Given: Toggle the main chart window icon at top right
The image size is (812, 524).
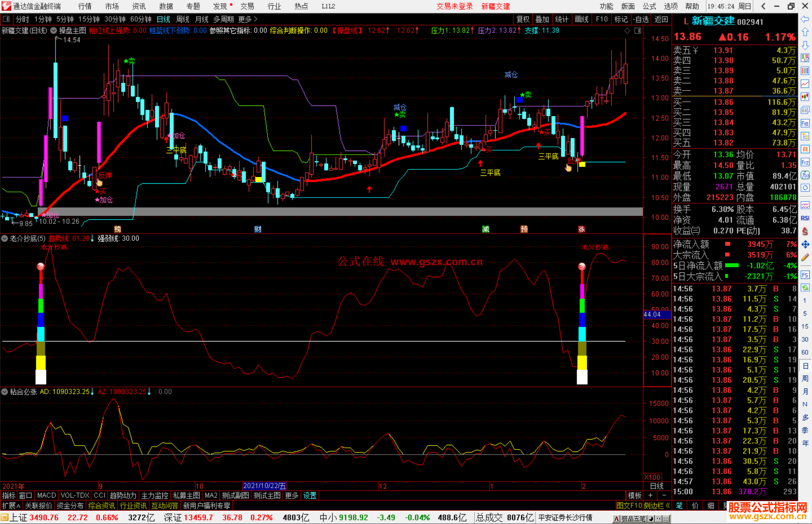Looking at the screenshot, I should click(x=638, y=30).
